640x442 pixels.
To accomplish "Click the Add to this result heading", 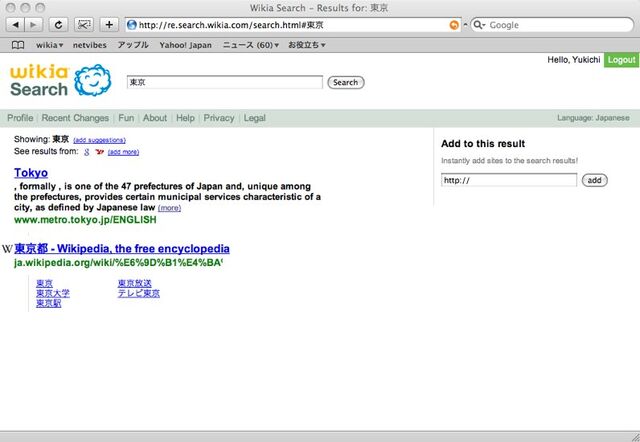I will click(483, 144).
